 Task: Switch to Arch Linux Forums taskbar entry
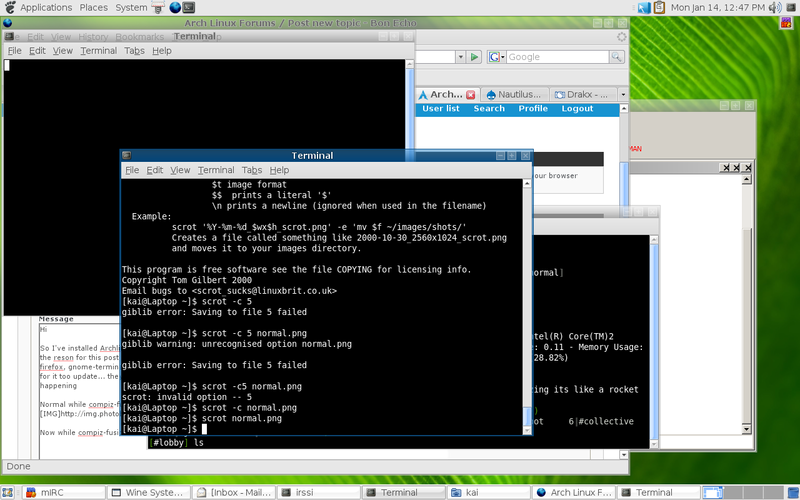click(573, 492)
